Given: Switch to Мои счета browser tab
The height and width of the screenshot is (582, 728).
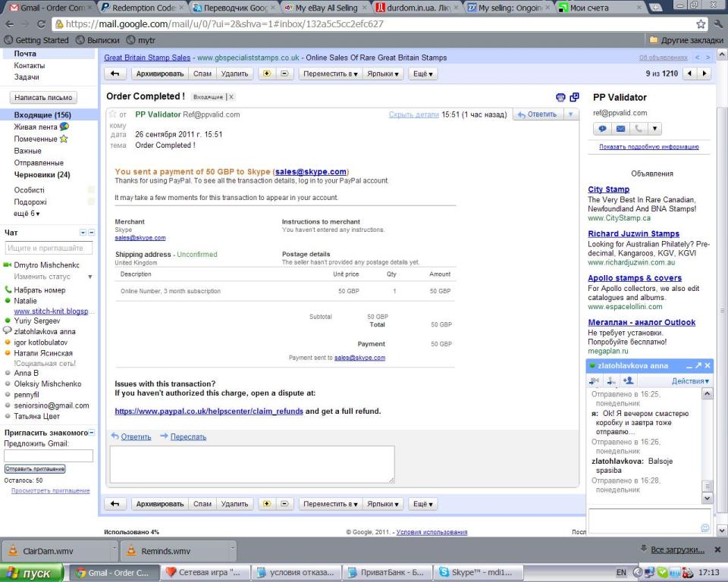Looking at the screenshot, I should coord(601,8).
